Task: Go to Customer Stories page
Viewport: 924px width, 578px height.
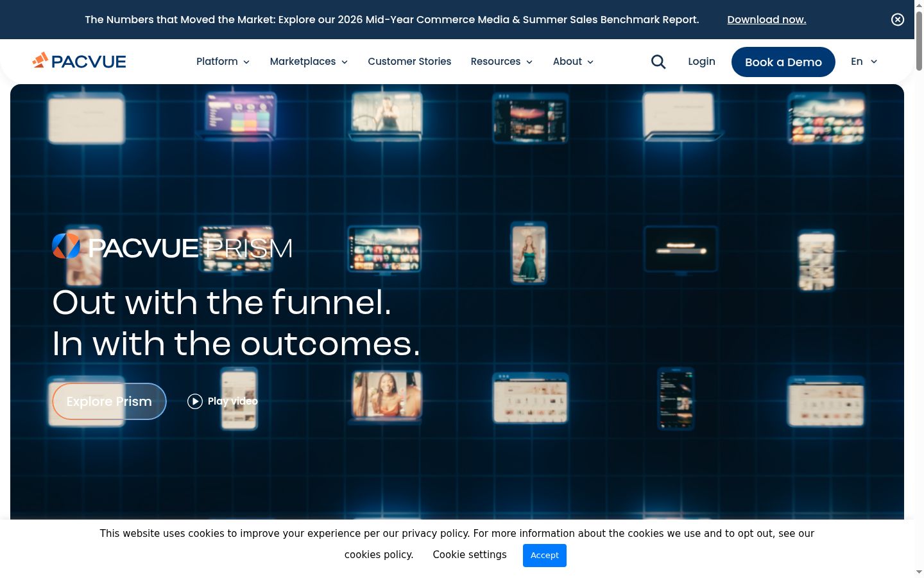Action: [409, 62]
